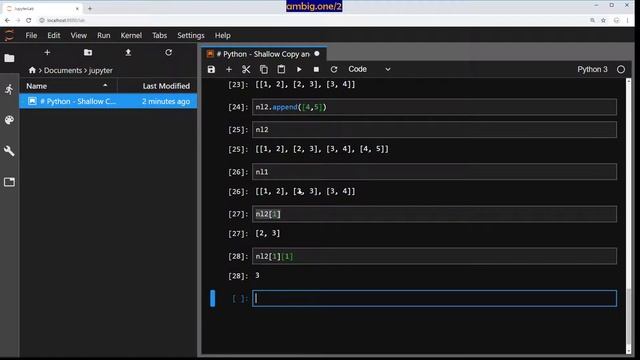The width and height of the screenshot is (640, 360).
Task: Click cell 28 input containing nl2[1][1]
Action: 434,256
